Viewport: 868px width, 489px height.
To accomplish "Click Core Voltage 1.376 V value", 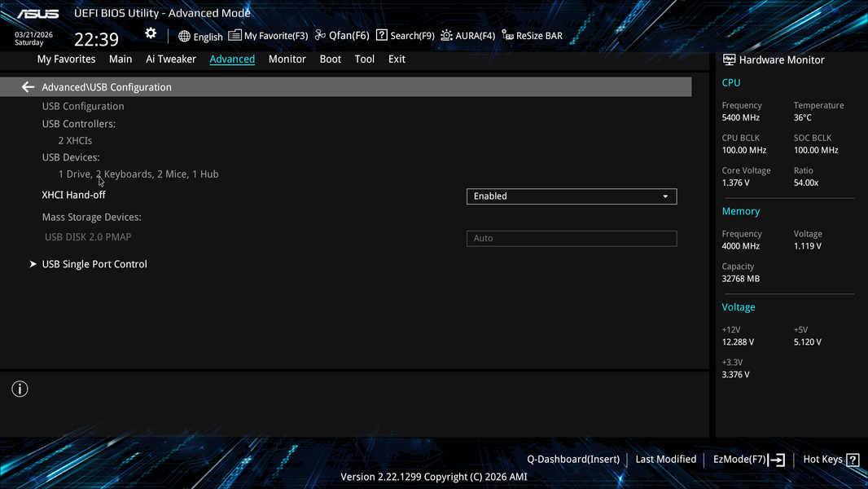I will tap(736, 183).
